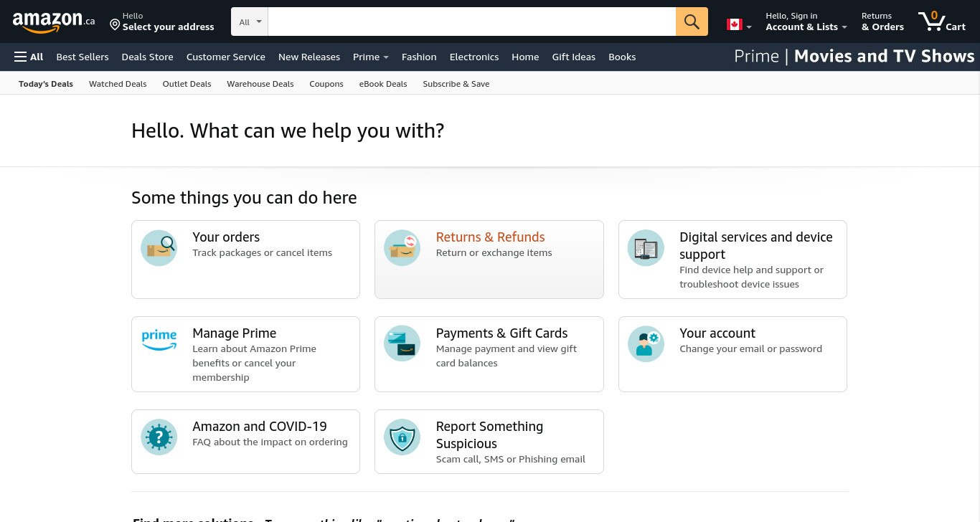This screenshot has width=980, height=522.
Task: Click the Your account title
Action: coord(717,333)
